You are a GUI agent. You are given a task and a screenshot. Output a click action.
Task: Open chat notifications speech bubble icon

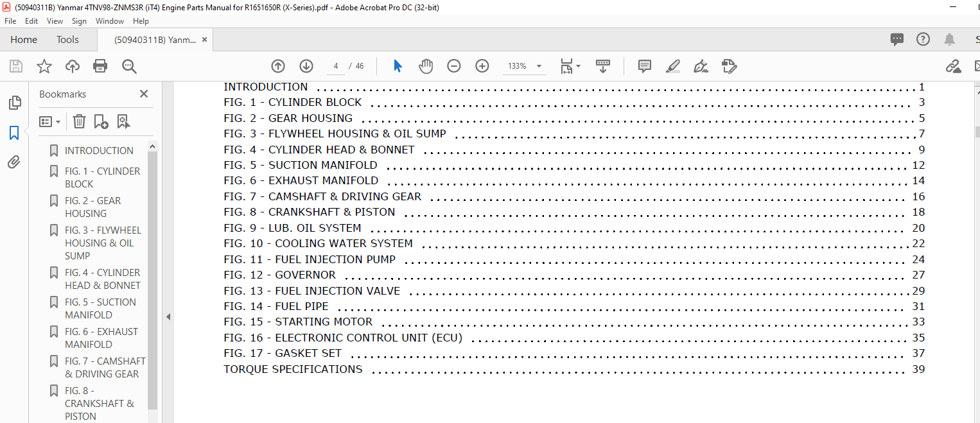tap(897, 39)
